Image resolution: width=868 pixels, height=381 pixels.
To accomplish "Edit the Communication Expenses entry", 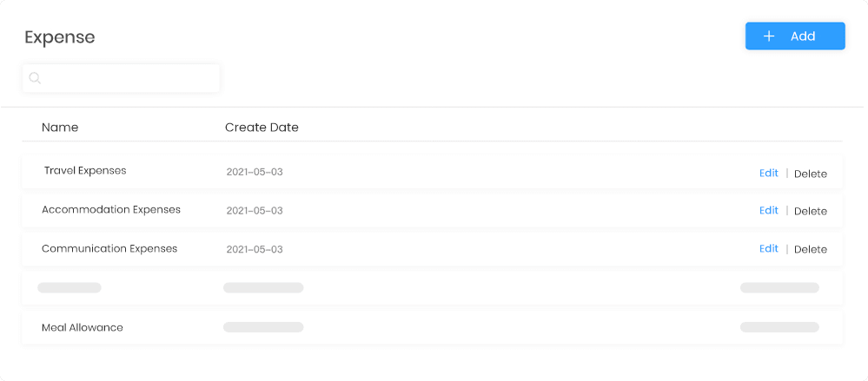I will click(x=768, y=248).
